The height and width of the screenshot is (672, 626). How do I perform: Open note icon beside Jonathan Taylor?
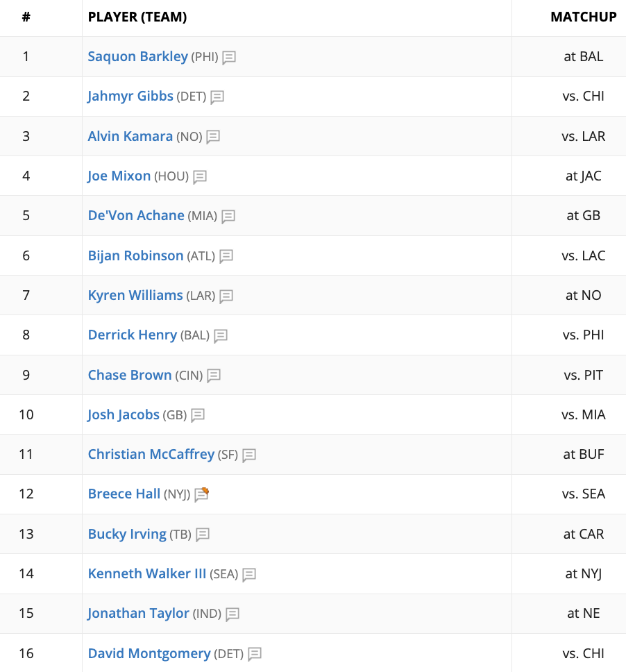click(x=232, y=614)
